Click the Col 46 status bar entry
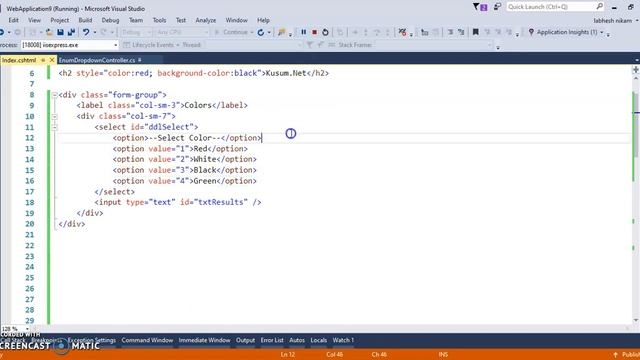This screenshot has height=360, width=640. point(334,354)
